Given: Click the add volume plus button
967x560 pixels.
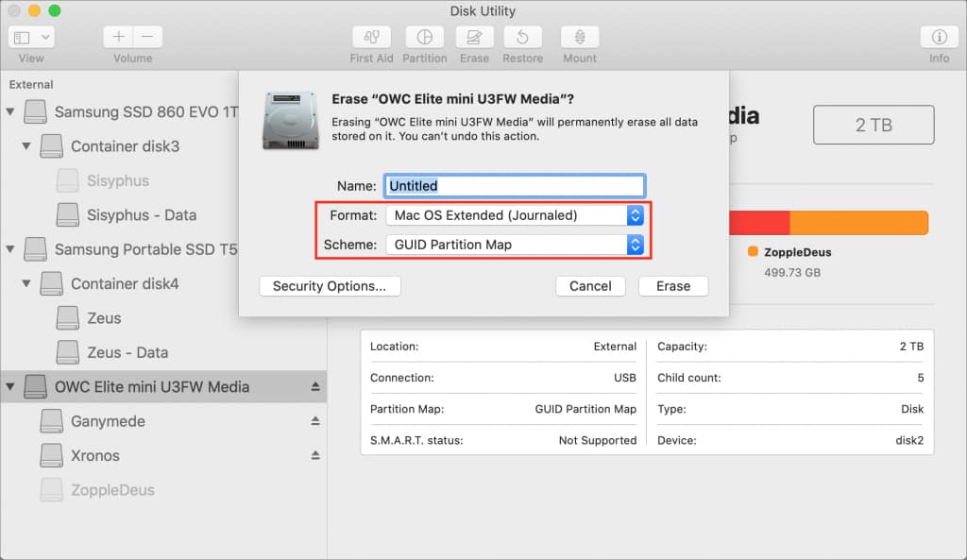Looking at the screenshot, I should coord(118,37).
